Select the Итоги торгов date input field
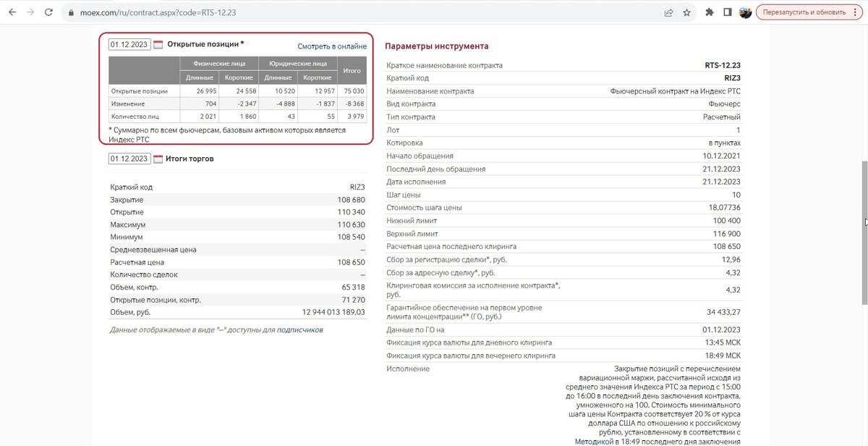The width and height of the screenshot is (868, 446). (x=129, y=158)
